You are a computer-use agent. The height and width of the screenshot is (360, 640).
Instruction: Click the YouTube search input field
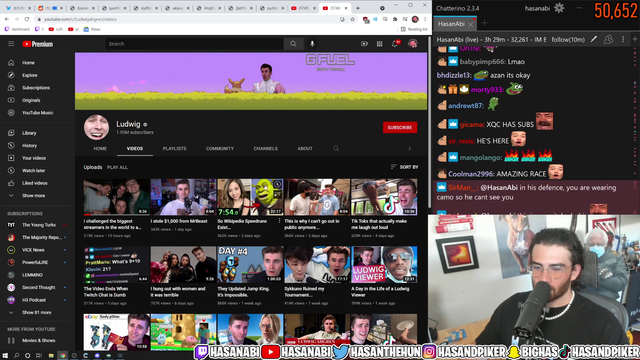(194, 44)
